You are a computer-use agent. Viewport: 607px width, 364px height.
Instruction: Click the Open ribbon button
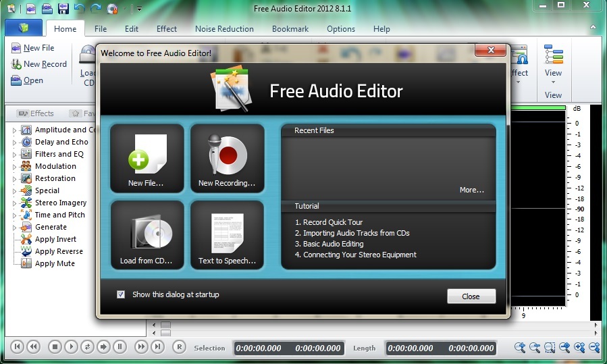[x=27, y=80]
